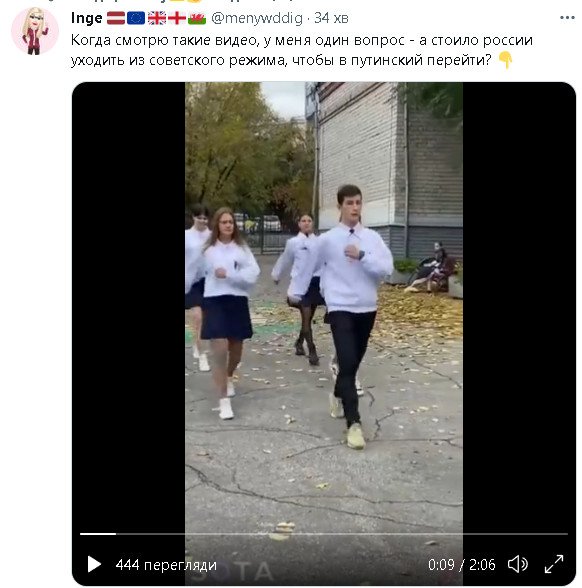582x588 pixels.
Task: Click the England flag emoji in the name
Action: tap(177, 18)
